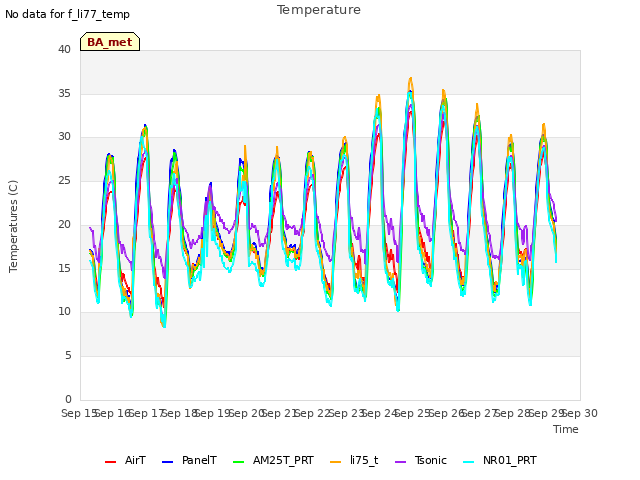
Task: Click the y-axis label 5
Action: pyautogui.click(x=68, y=356)
